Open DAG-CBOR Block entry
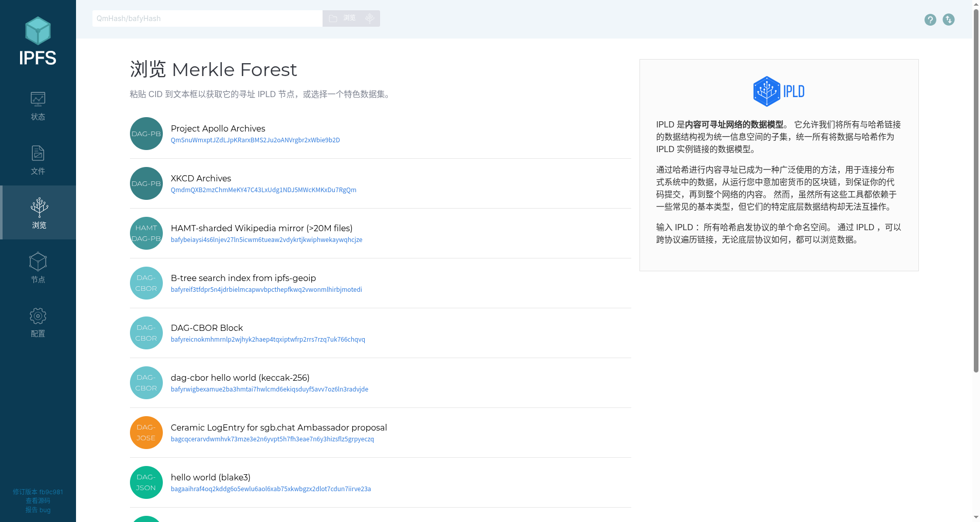The image size is (980, 522). 206,328
